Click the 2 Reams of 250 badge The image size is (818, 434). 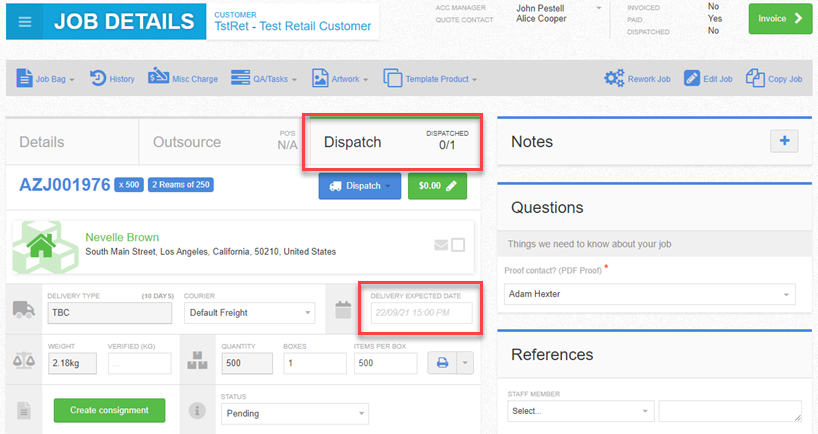181,185
